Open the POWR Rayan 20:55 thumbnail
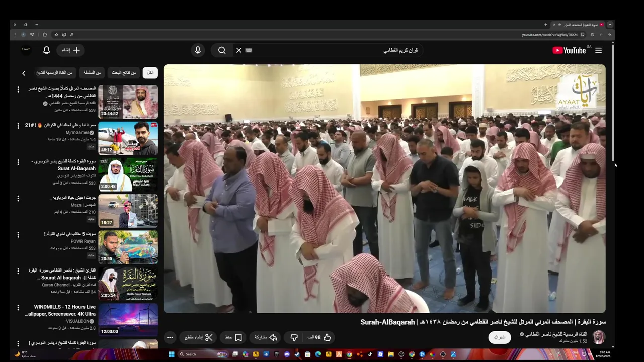This screenshot has height=362, width=644. [x=128, y=247]
